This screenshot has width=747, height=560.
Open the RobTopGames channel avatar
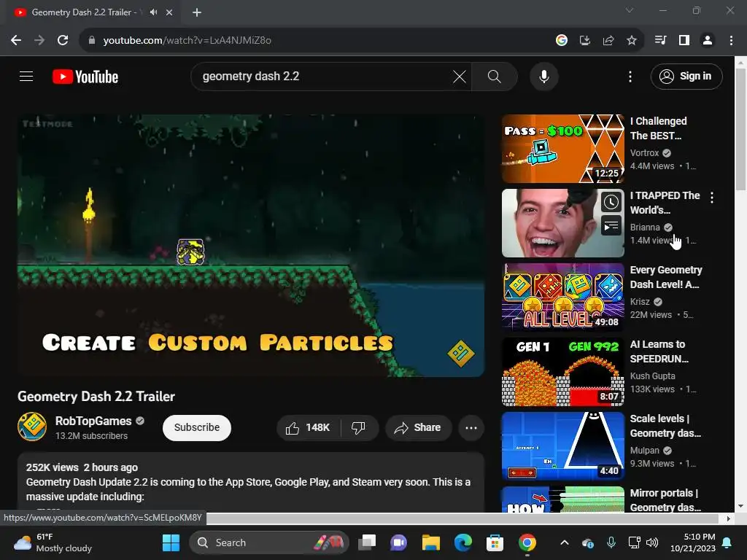tap(32, 427)
